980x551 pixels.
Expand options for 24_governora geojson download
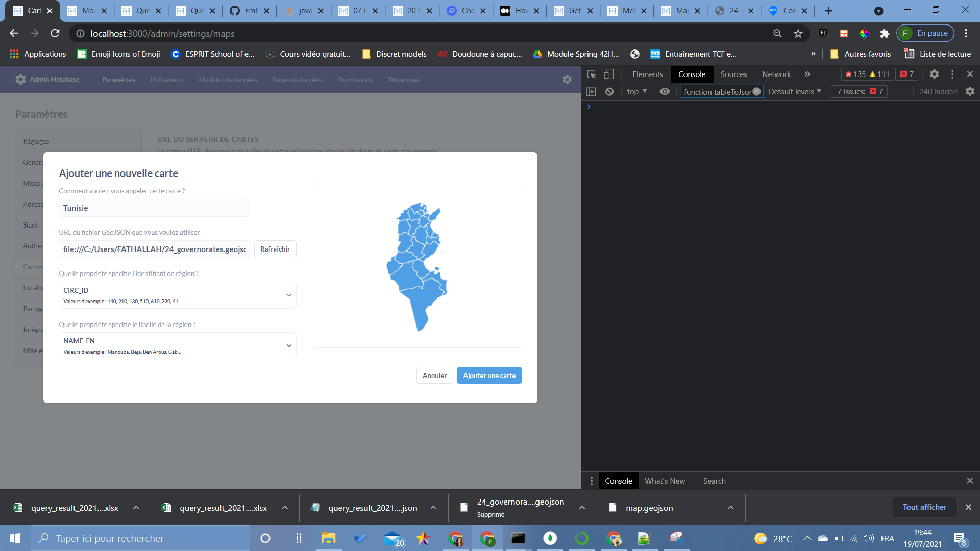pyautogui.click(x=582, y=508)
